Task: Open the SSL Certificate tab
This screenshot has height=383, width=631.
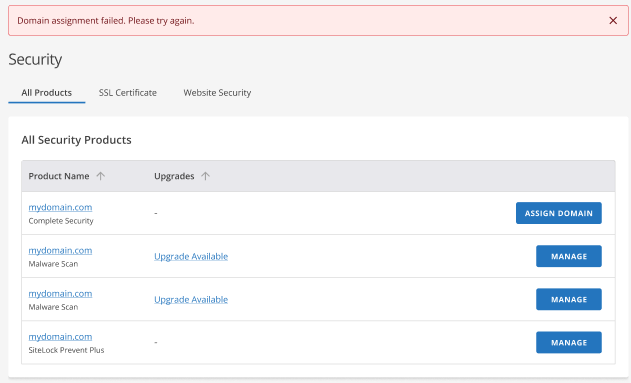Action: pyautogui.click(x=128, y=93)
